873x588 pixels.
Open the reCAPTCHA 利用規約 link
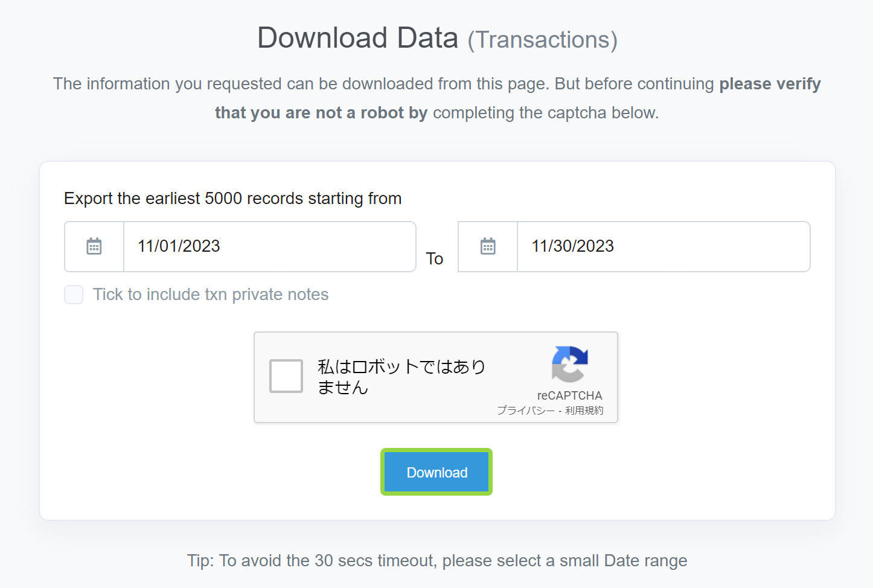(x=584, y=411)
